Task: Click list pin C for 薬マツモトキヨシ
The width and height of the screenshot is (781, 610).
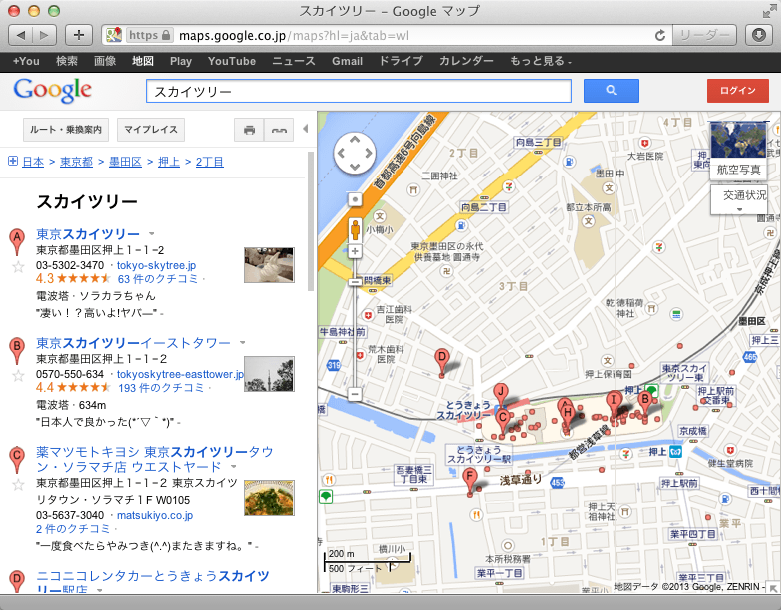Action: click(x=17, y=459)
